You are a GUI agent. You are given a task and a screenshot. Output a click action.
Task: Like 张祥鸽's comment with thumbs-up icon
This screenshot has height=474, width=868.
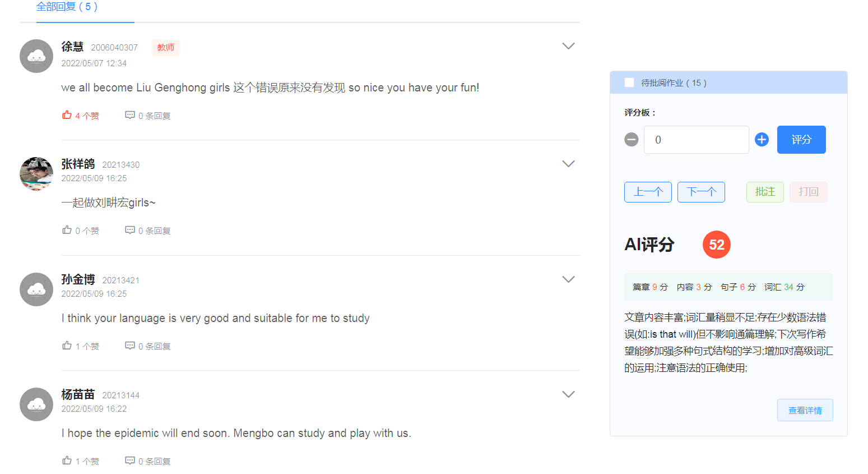67,230
